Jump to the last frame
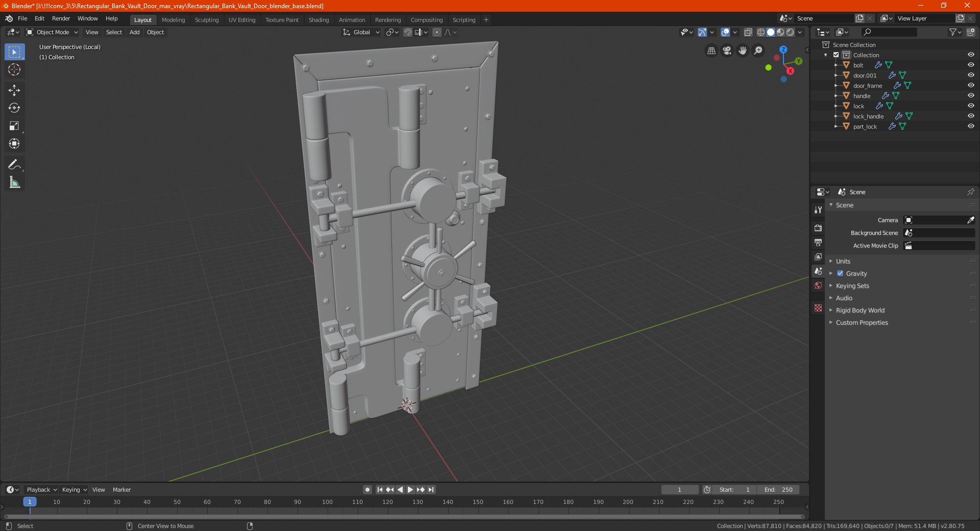 coord(431,490)
